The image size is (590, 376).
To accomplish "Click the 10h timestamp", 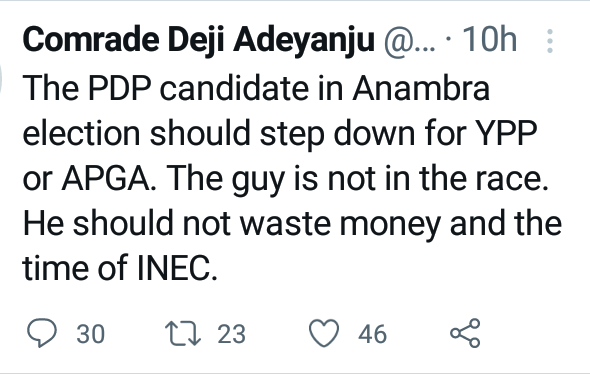I will click(489, 39).
